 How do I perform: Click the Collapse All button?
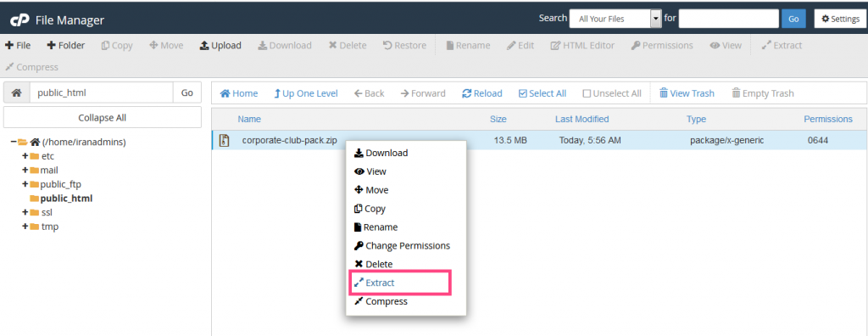coord(103,118)
